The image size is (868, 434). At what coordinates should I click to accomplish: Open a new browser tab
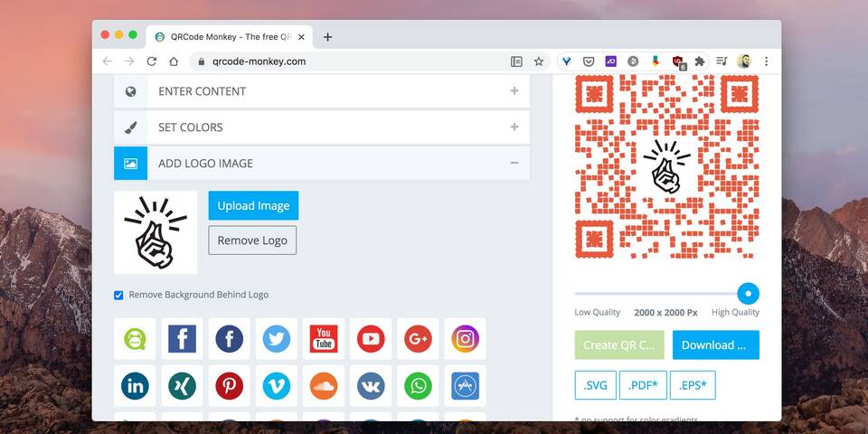point(327,37)
